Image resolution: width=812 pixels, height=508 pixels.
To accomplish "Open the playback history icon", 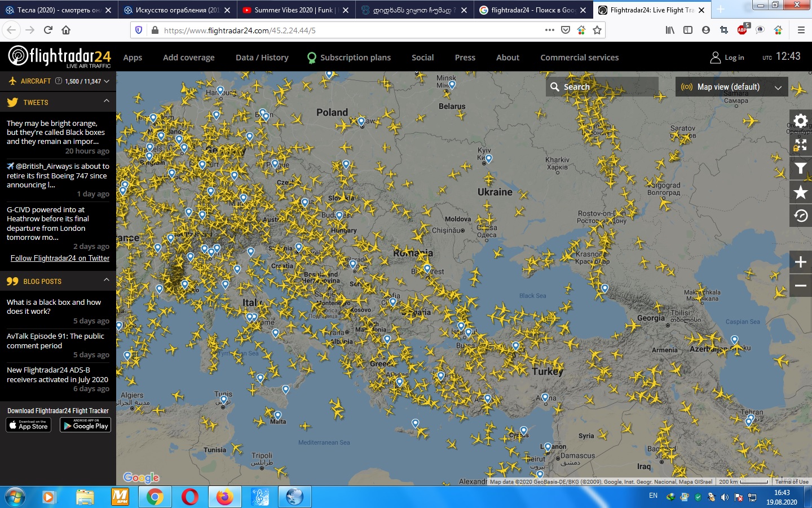I will 800,216.
